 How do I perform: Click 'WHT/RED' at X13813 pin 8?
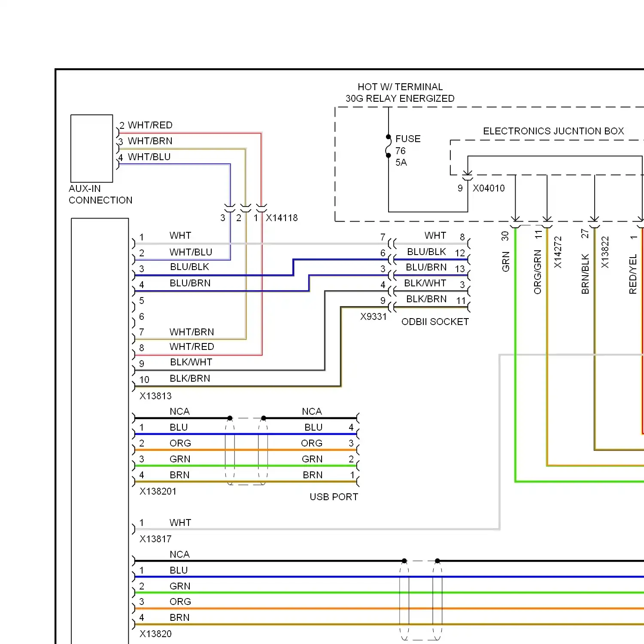click(x=192, y=346)
